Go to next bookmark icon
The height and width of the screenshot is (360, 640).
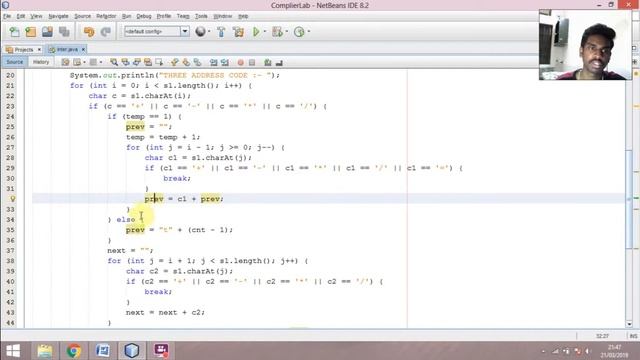(186, 62)
